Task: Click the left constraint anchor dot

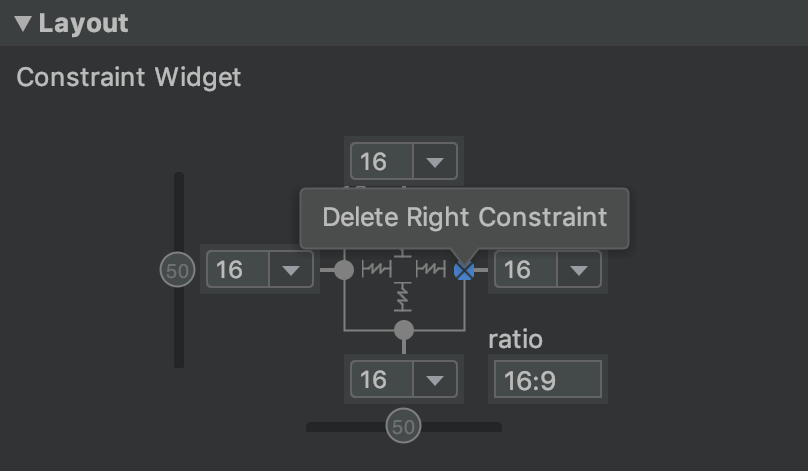Action: click(344, 270)
